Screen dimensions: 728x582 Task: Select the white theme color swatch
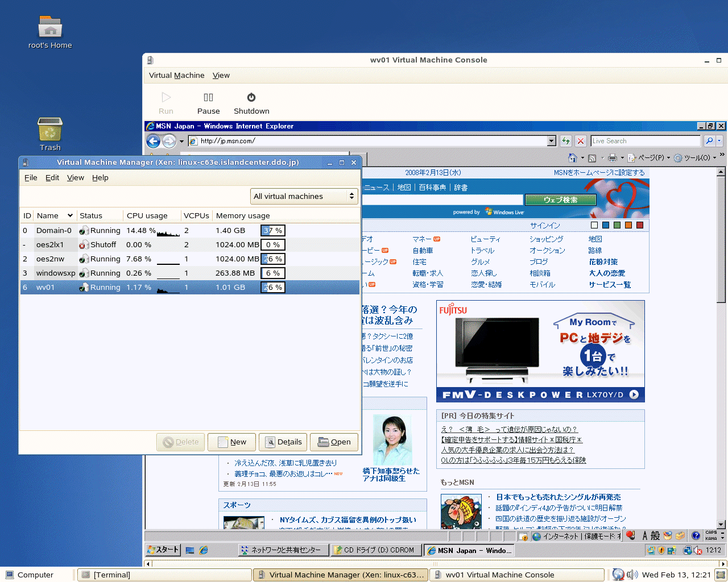(x=594, y=226)
